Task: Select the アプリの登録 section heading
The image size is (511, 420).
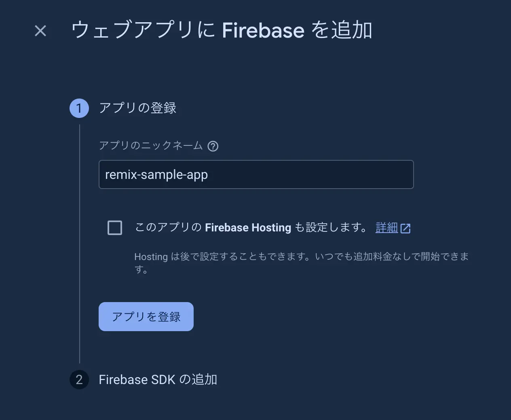Action: pyautogui.click(x=137, y=108)
